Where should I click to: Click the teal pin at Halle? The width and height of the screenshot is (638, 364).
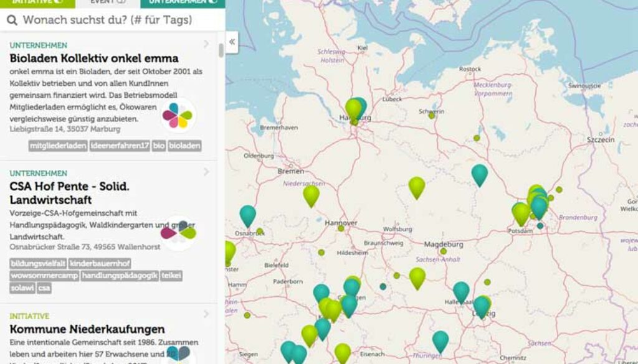pos(461,291)
